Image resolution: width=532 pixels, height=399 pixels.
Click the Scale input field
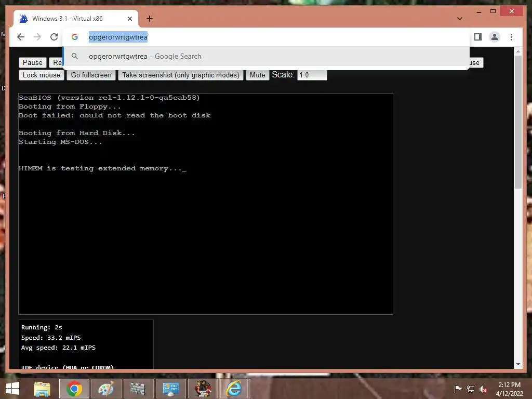coord(312,75)
